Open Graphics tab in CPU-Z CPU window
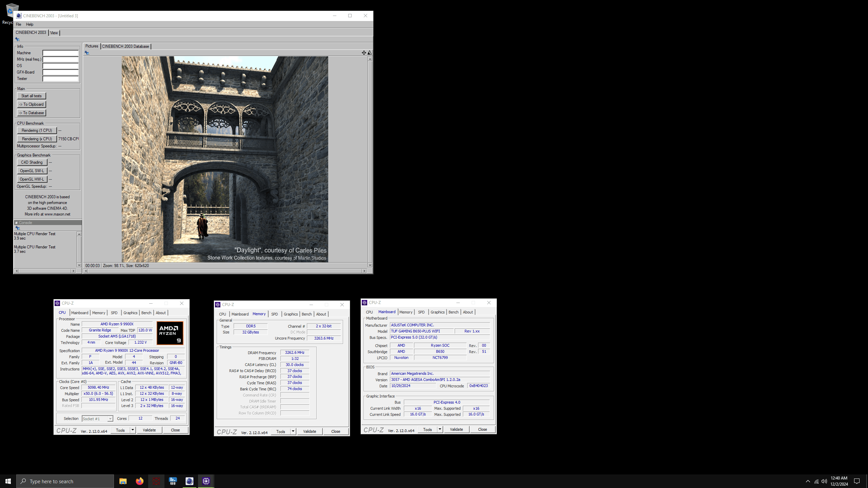 130,313
